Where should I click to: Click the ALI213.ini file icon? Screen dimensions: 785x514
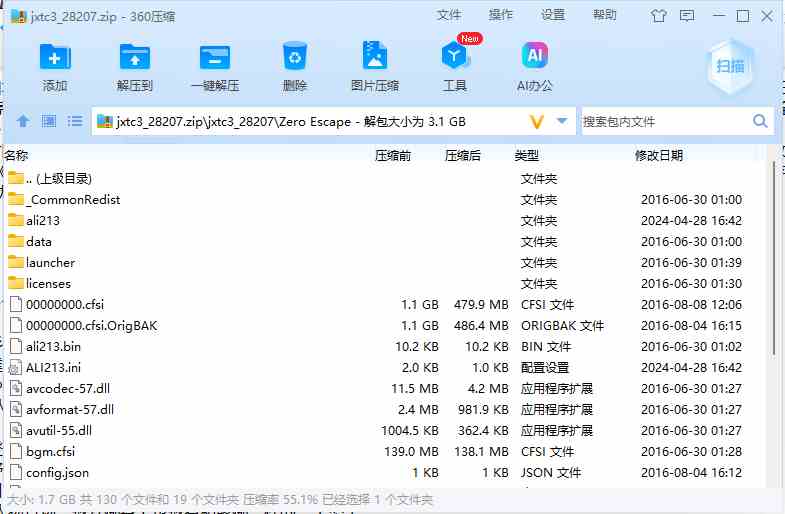point(16,368)
